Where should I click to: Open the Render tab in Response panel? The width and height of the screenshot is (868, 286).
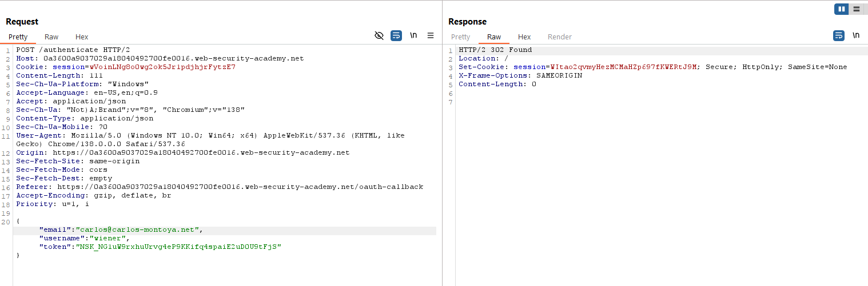pos(559,37)
